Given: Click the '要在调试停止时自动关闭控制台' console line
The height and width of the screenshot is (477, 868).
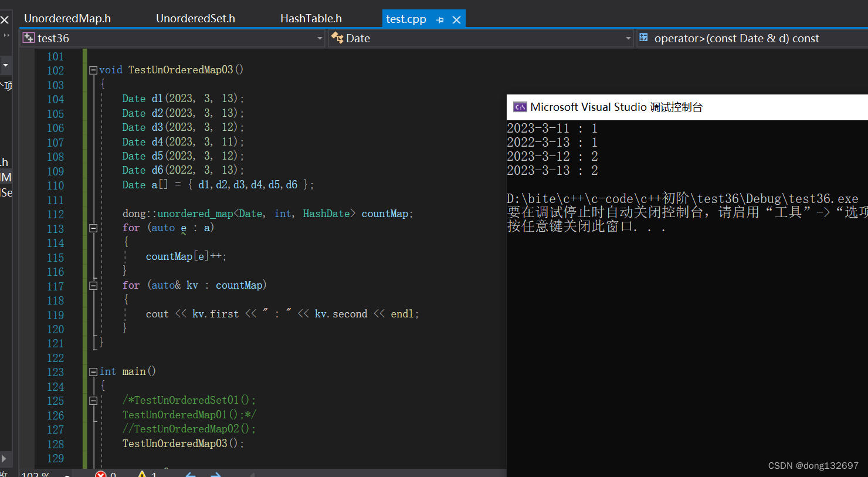Looking at the screenshot, I should pos(687,212).
